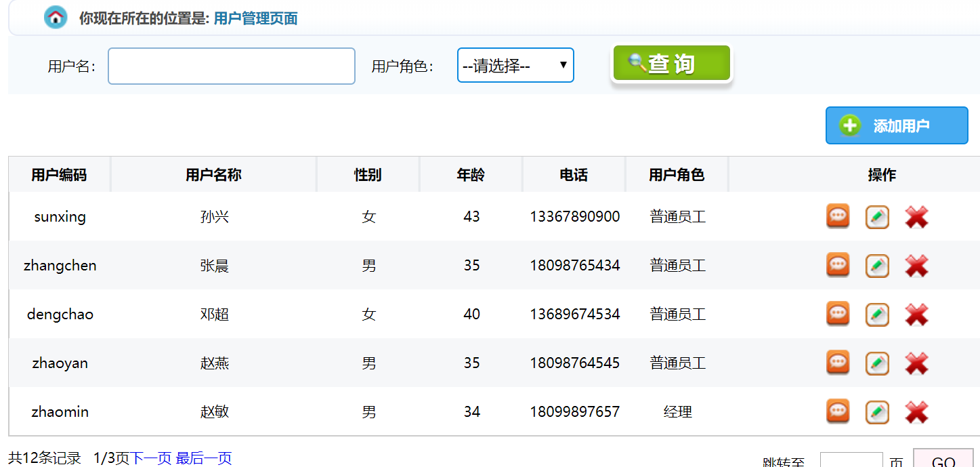Click the red delete icon for zhaoyan
980x467 pixels.
click(x=916, y=363)
